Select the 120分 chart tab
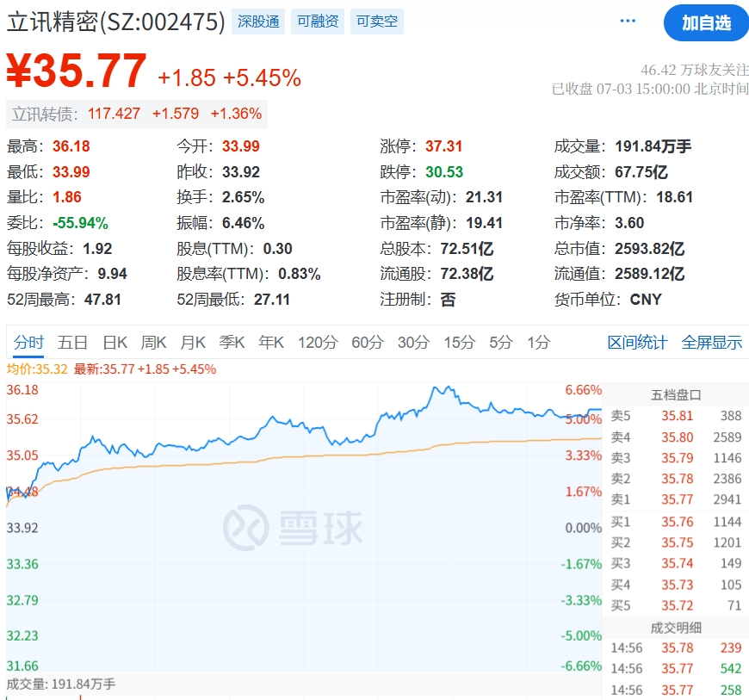The width and height of the screenshot is (749, 700). tap(319, 343)
